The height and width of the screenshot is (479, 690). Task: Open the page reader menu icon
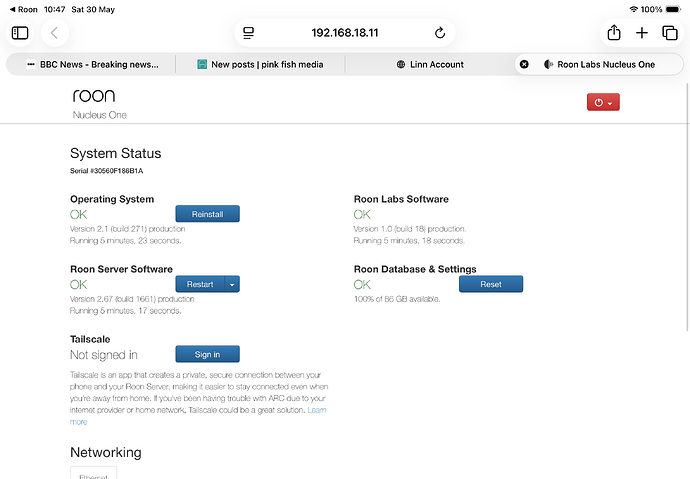pos(249,33)
